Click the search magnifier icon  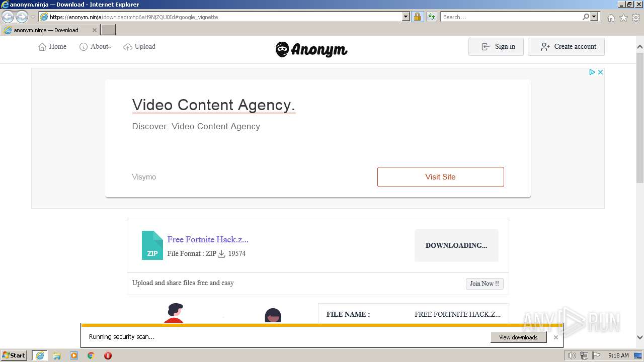[586, 17]
